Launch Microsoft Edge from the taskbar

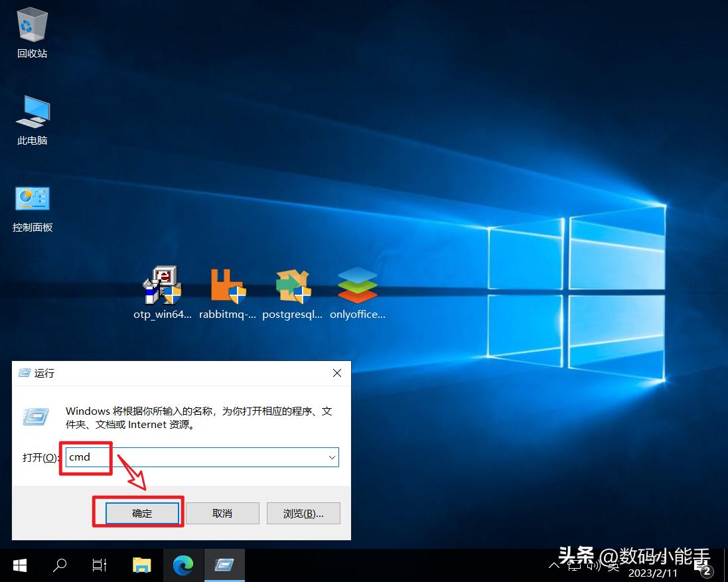pos(183,565)
